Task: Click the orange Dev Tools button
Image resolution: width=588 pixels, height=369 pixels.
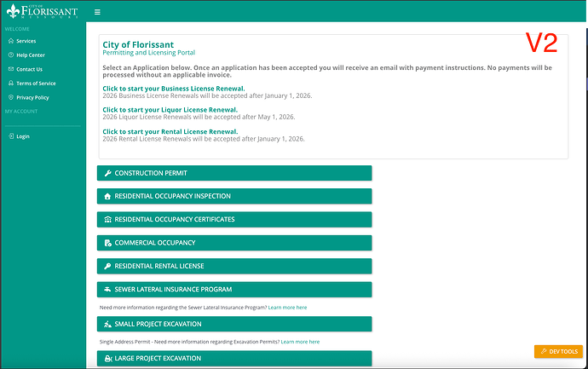Action: 558,351
